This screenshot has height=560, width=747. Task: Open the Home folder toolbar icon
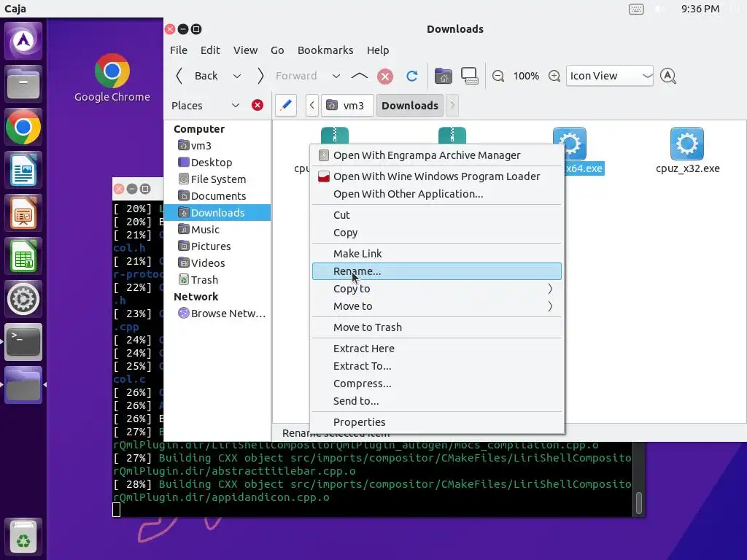(443, 76)
